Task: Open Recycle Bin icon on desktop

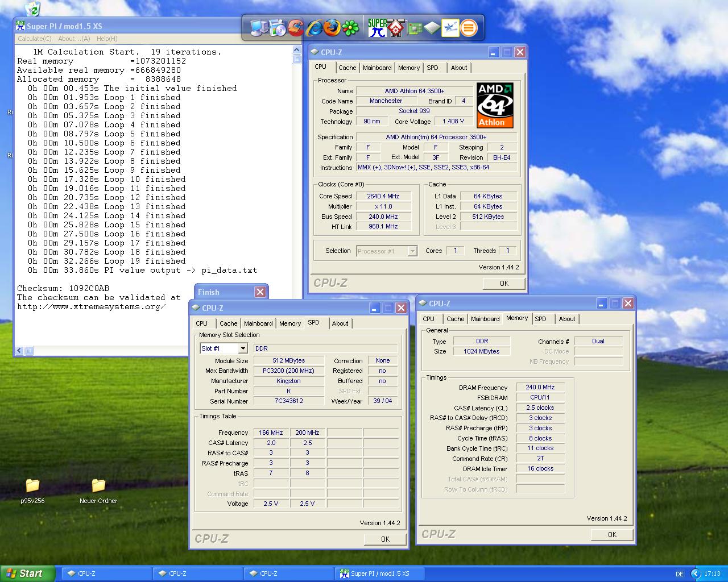Action: pyautogui.click(x=32, y=8)
